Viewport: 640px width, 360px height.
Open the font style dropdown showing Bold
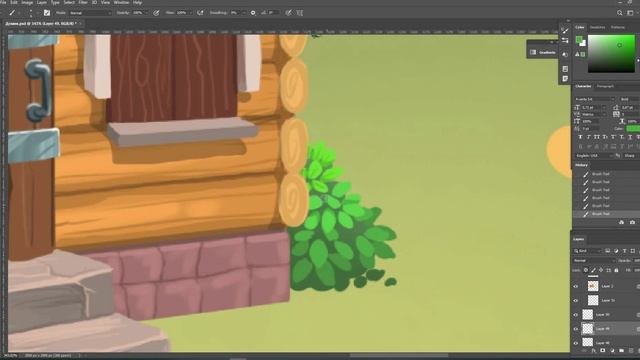pos(629,99)
